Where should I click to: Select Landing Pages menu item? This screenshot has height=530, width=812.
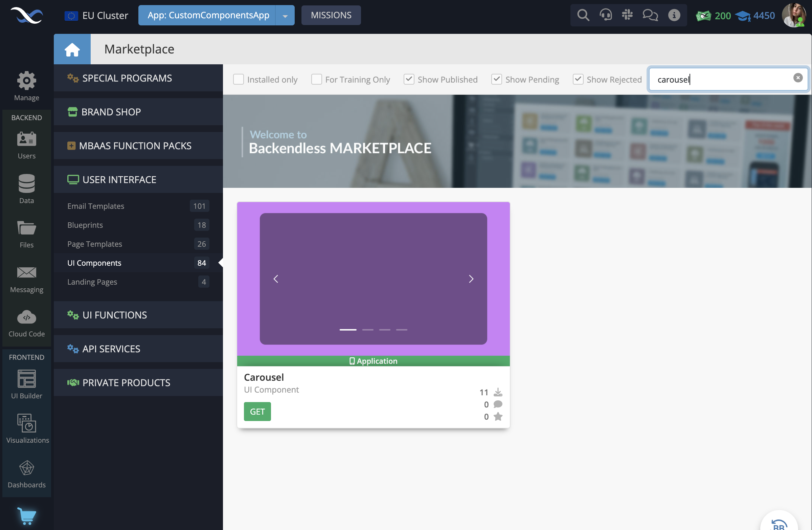[x=92, y=281]
